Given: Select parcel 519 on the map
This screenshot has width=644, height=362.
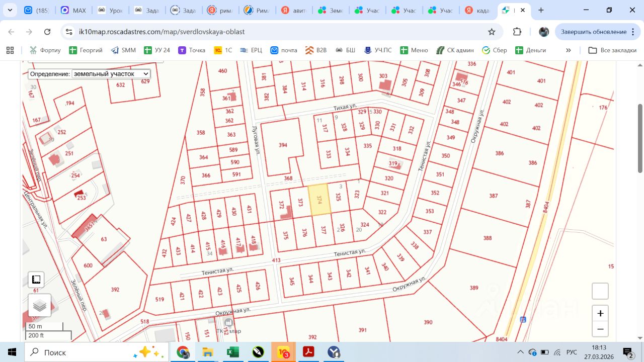Looking at the screenshot, I should pyautogui.click(x=159, y=299).
